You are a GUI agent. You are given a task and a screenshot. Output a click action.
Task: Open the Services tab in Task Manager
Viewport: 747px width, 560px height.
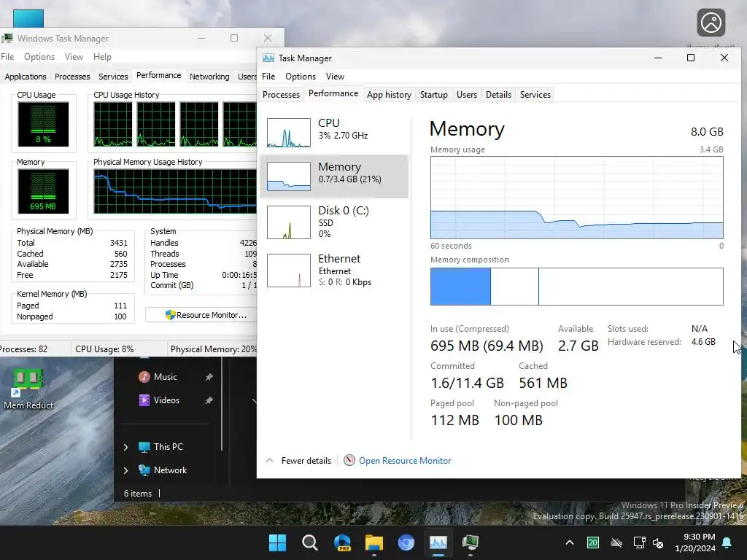535,94
